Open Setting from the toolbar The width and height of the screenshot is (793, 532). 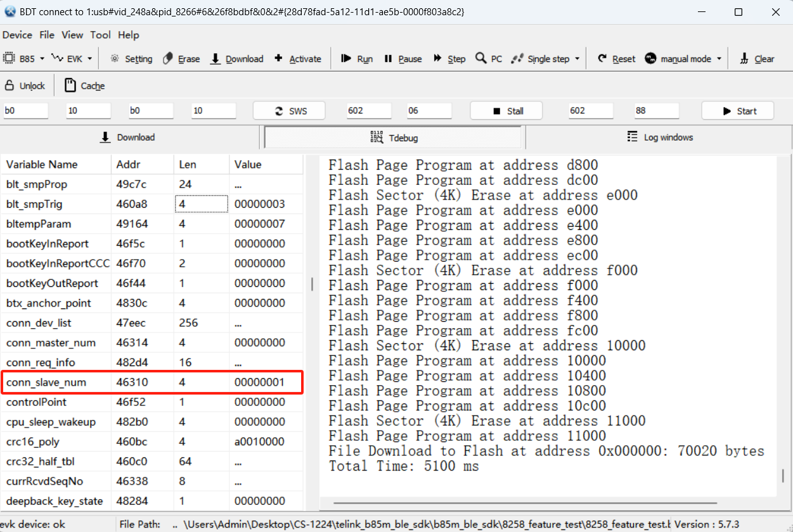click(x=131, y=58)
